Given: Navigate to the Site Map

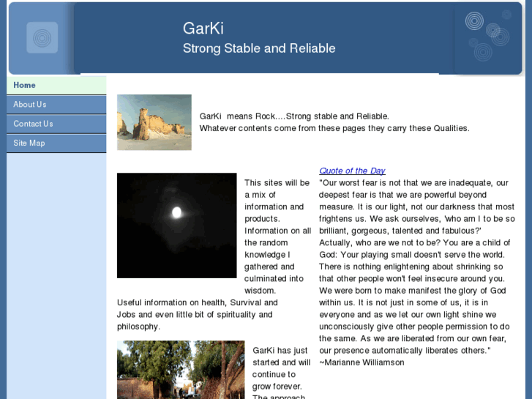Looking at the screenshot, I should coord(56,143).
